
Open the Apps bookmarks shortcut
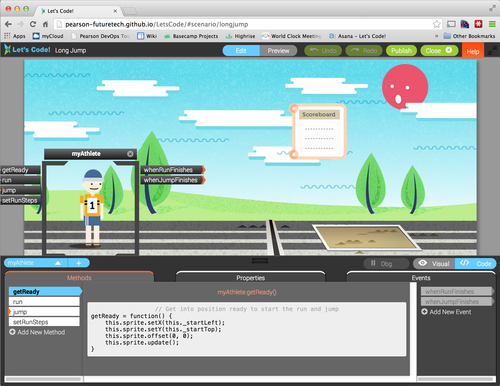[x=14, y=36]
